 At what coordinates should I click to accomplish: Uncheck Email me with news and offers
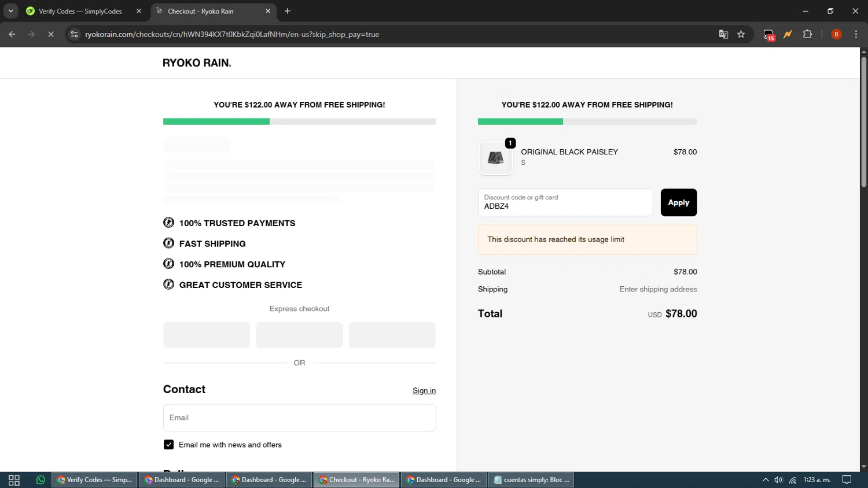click(168, 445)
